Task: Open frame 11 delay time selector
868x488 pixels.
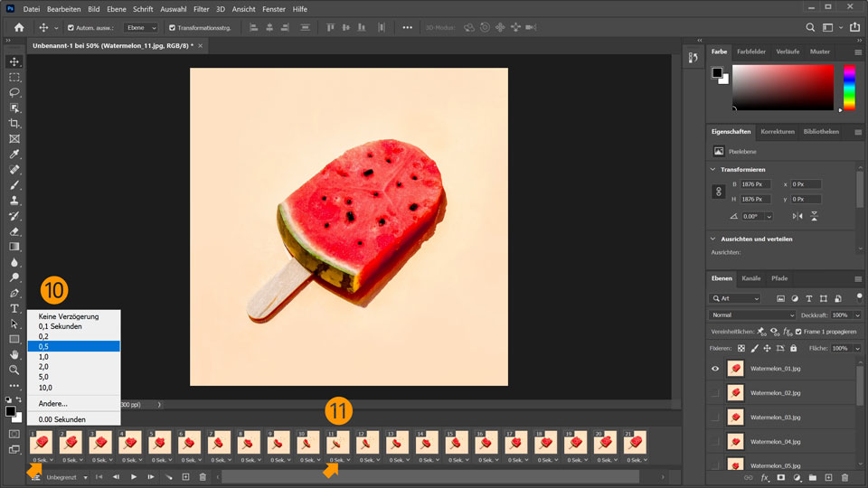Action: [339, 460]
